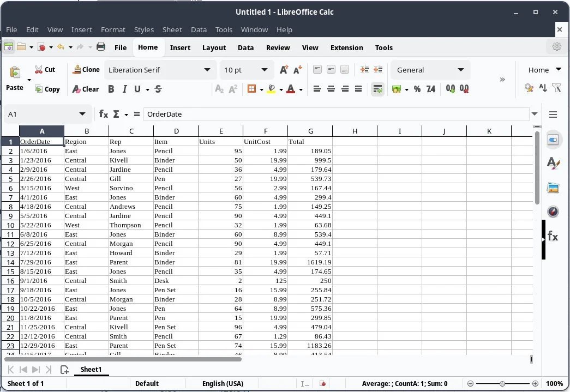Screen dimensions: 570x392
Task: Enable text wrapping for the selection
Action: (378, 89)
